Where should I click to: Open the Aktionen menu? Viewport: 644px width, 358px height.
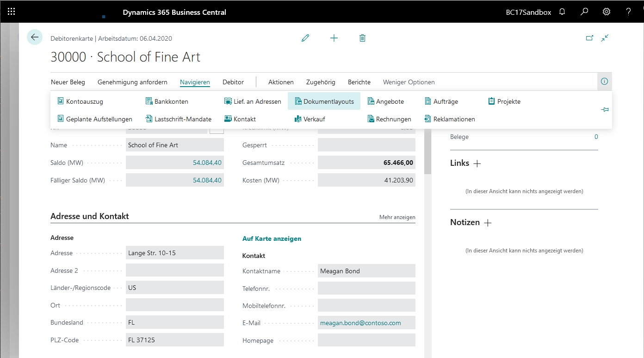[281, 82]
